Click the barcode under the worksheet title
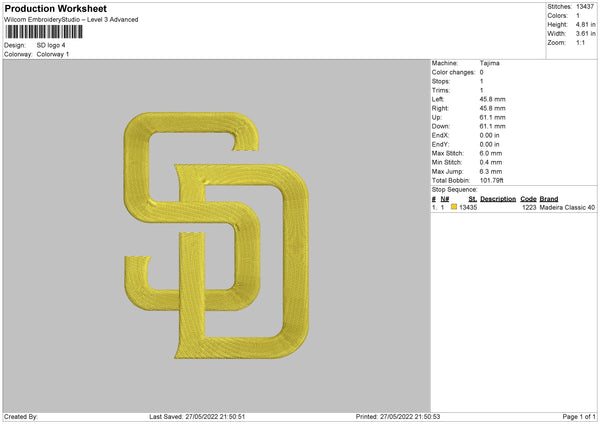Screen dimensions: 600x424 point(44,32)
